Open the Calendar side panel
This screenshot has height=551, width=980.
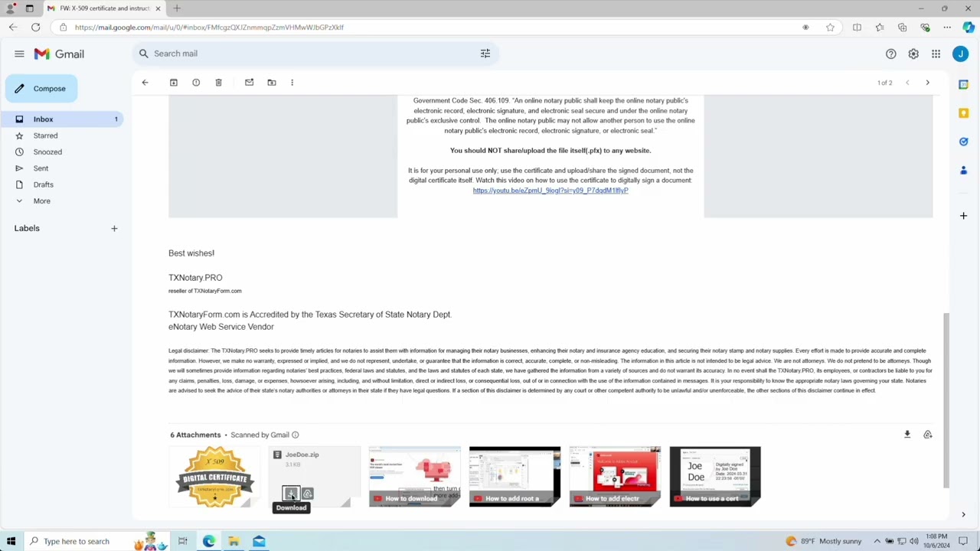point(963,84)
